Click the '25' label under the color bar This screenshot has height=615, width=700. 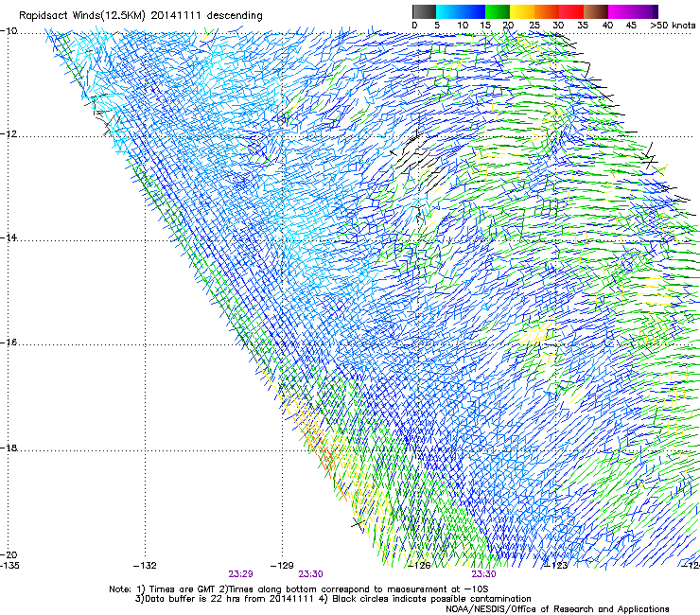[534, 26]
